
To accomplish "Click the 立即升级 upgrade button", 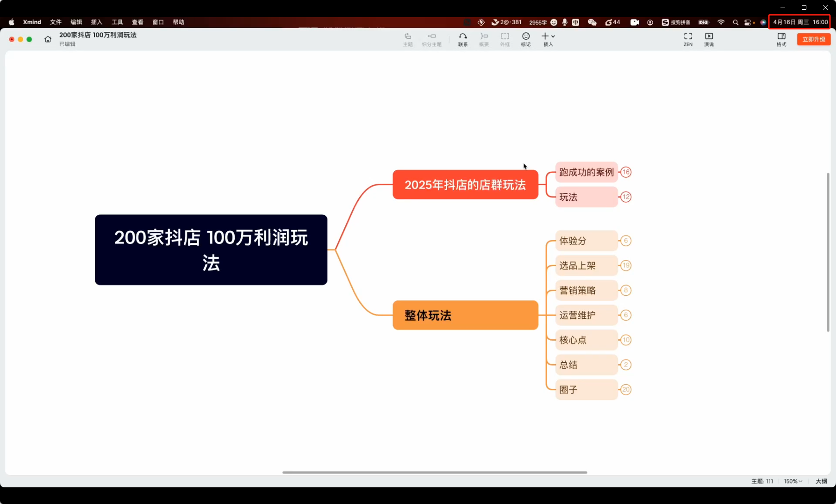I will pyautogui.click(x=813, y=39).
